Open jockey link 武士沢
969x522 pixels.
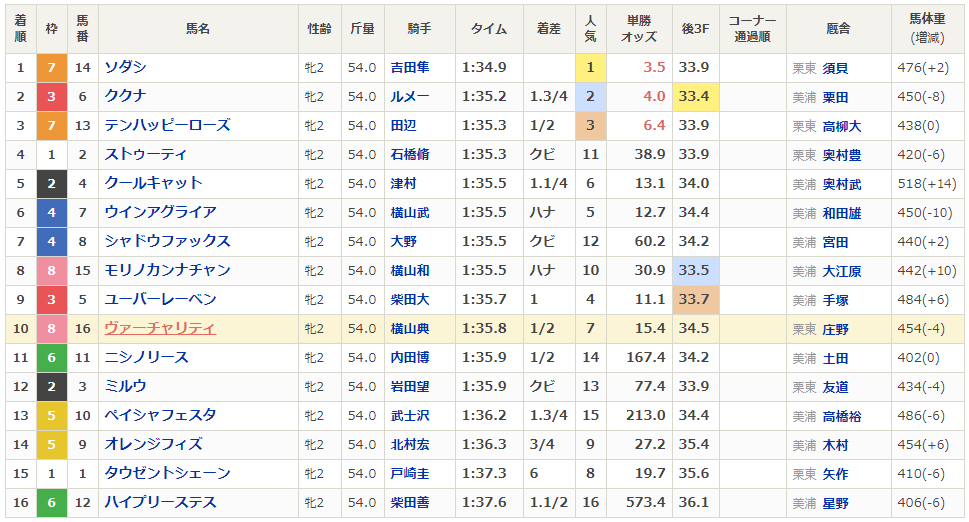coord(410,416)
